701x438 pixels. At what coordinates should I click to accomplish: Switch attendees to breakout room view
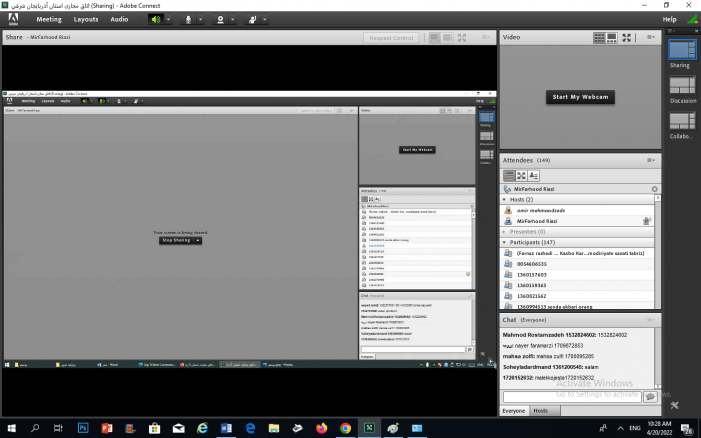coord(521,176)
